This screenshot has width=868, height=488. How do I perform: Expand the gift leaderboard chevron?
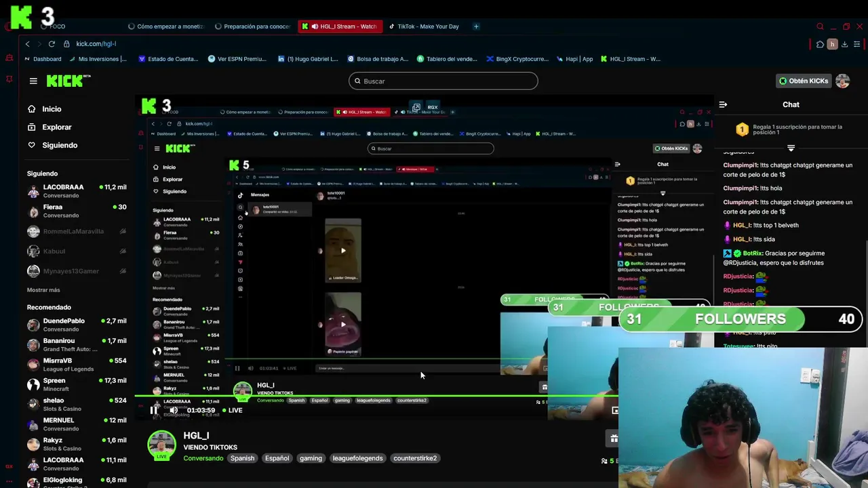(x=791, y=148)
